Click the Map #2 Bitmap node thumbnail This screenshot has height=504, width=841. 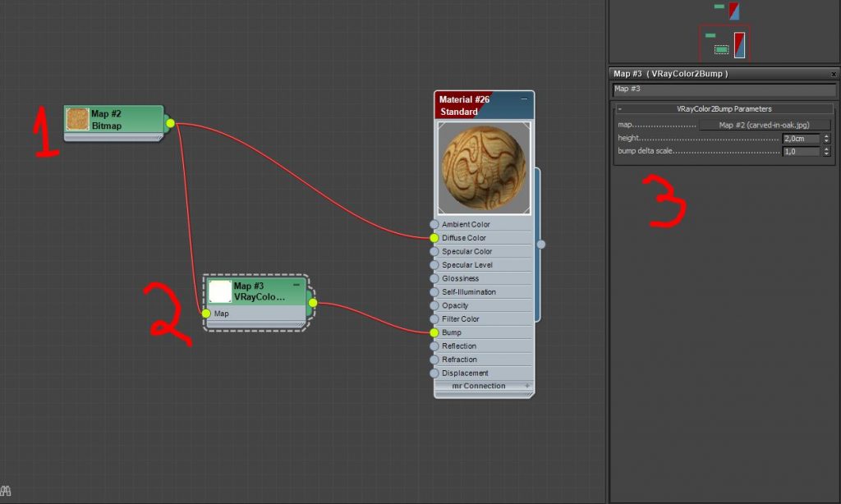click(77, 119)
